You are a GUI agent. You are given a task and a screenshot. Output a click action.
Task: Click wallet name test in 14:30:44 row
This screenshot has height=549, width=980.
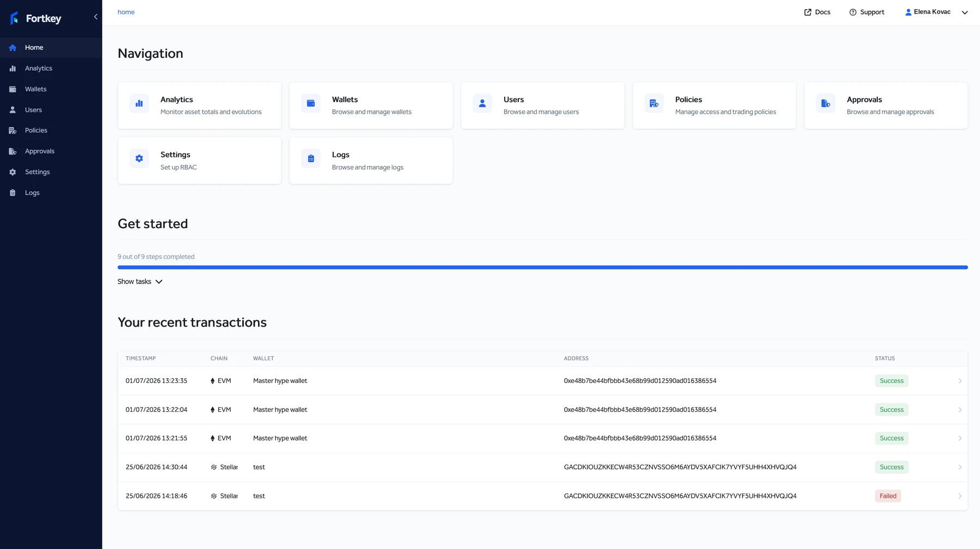tap(259, 467)
